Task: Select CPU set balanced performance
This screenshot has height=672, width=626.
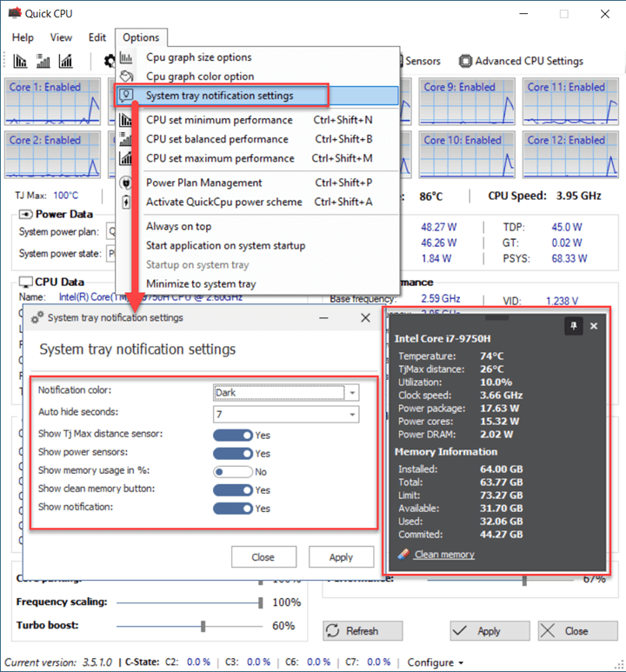Action: (x=257, y=139)
